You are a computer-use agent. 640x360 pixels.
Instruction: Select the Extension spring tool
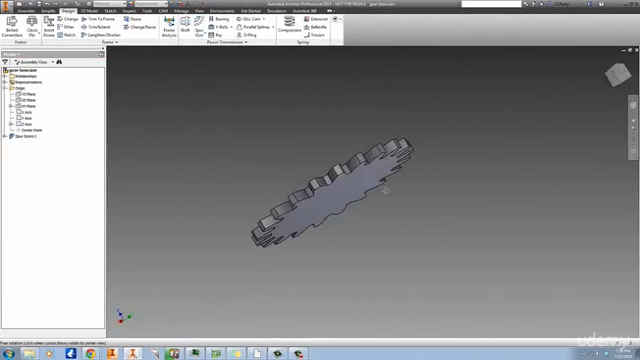[316, 19]
